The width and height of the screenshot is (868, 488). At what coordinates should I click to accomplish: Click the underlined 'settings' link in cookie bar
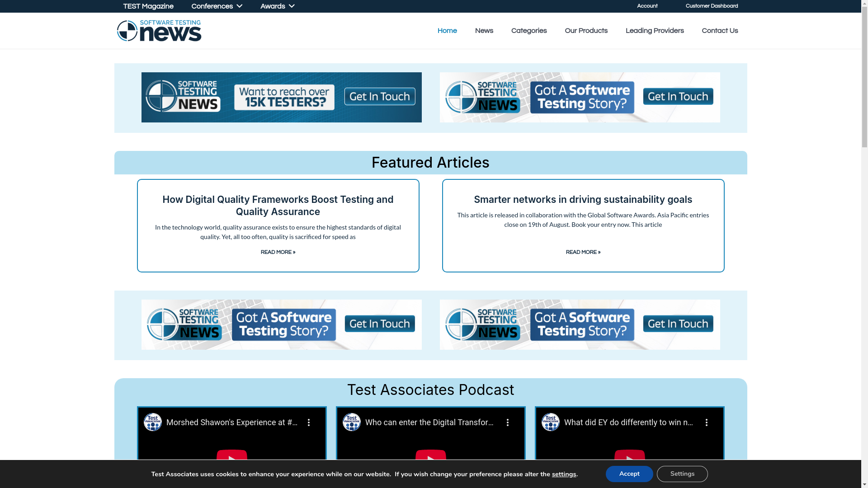pyautogui.click(x=564, y=474)
